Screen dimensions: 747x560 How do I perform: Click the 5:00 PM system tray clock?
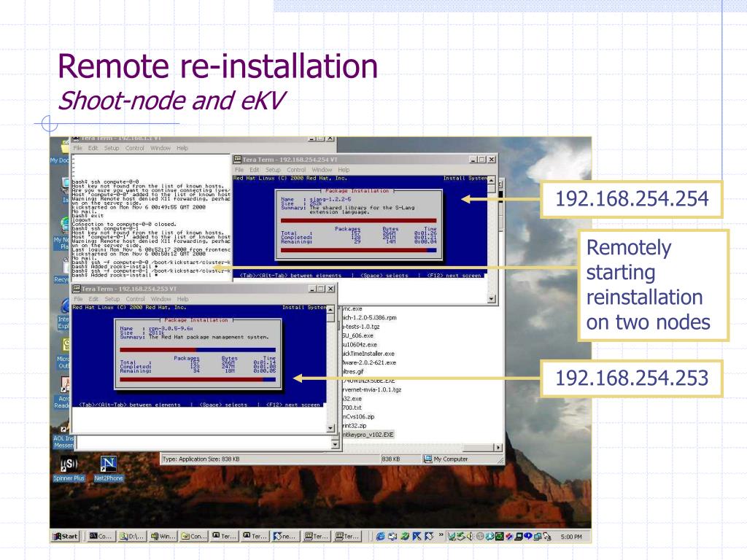(571, 537)
